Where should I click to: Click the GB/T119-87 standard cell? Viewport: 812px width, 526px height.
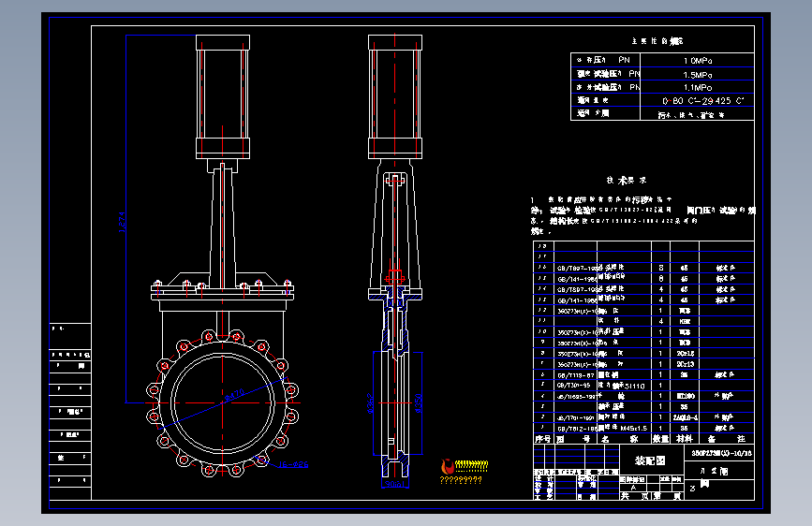pos(575,374)
